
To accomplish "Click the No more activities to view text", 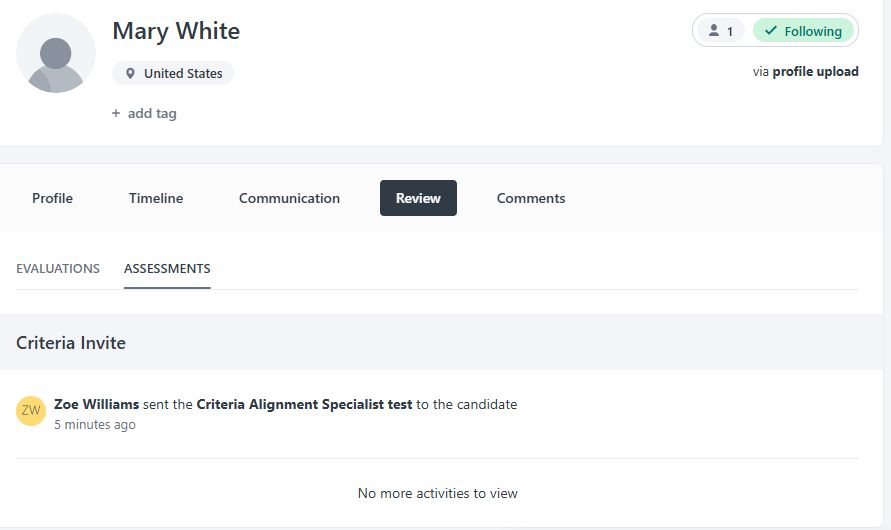I will point(437,493).
